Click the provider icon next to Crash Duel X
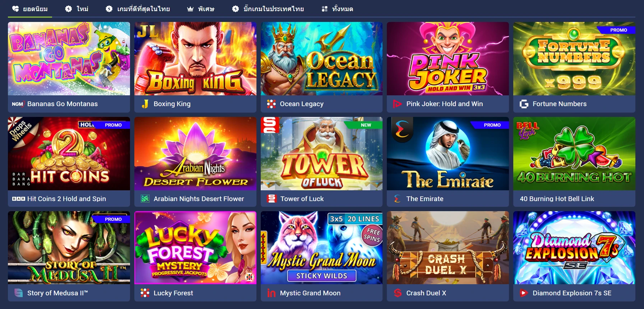 tap(397, 293)
